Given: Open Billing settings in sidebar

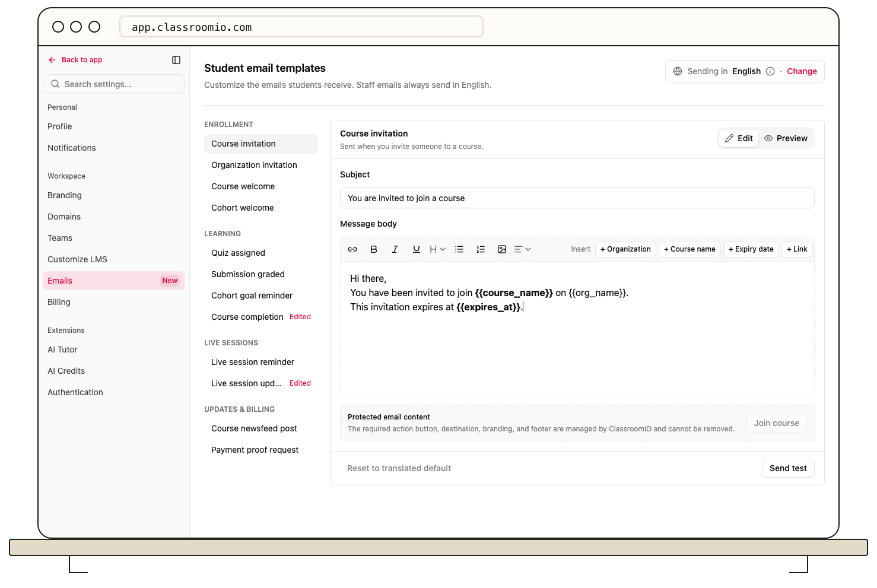Looking at the screenshot, I should (x=113, y=302).
